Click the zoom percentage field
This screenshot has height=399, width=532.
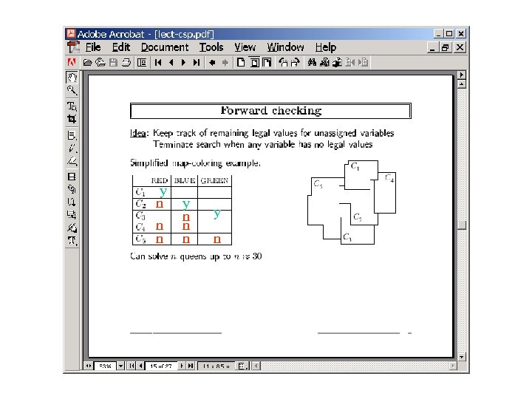pyautogui.click(x=105, y=366)
